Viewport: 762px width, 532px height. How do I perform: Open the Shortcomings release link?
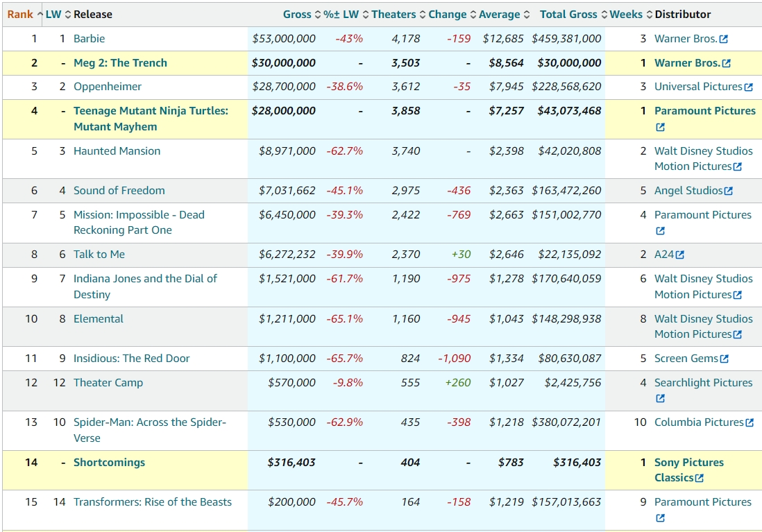coord(109,462)
